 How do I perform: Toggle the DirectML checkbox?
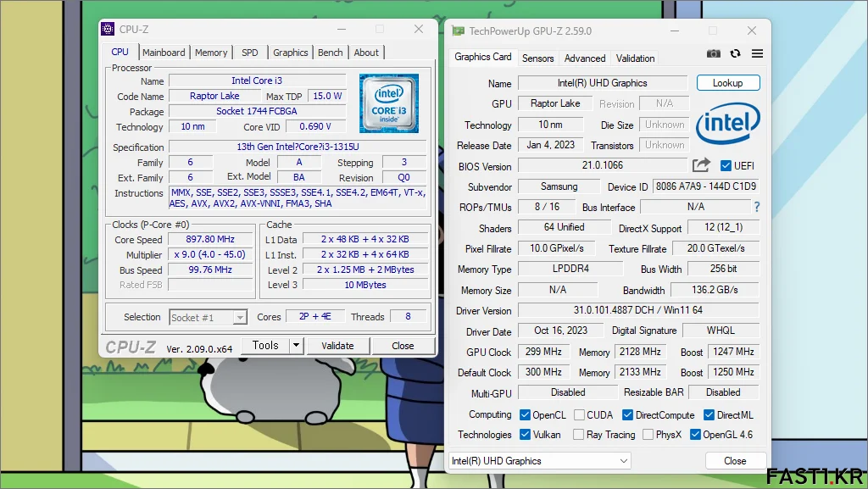pyautogui.click(x=709, y=415)
